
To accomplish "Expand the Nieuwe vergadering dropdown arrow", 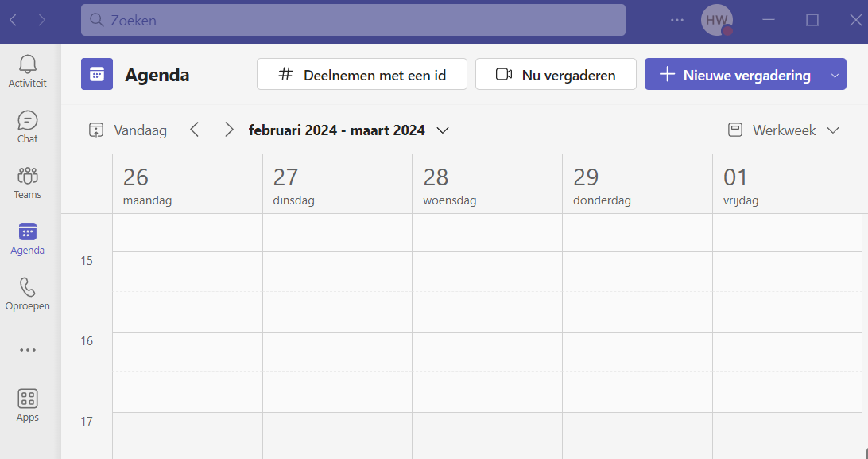I will [x=835, y=74].
